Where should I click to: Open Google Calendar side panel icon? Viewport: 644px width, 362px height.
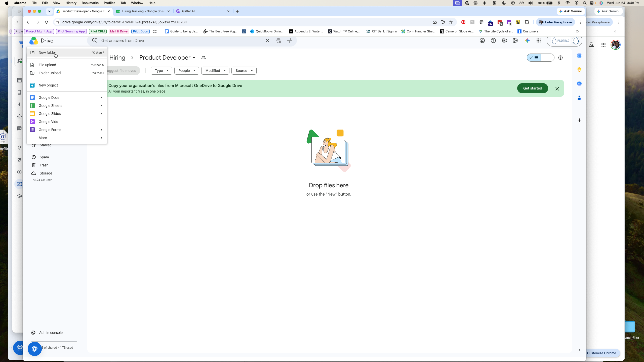(579, 56)
